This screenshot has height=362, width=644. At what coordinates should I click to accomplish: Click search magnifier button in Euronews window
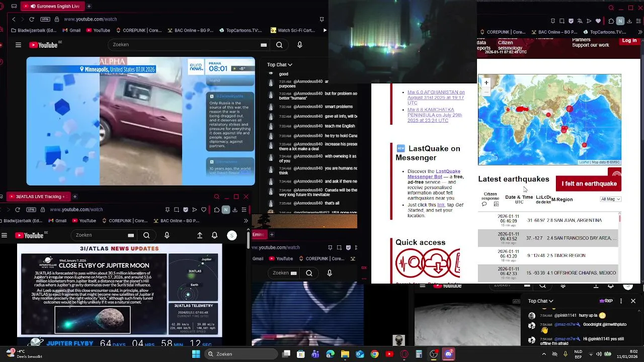tap(279, 45)
